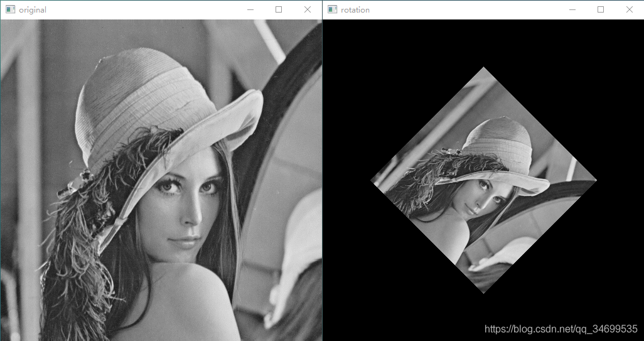Click the 'original' window title text

point(33,10)
